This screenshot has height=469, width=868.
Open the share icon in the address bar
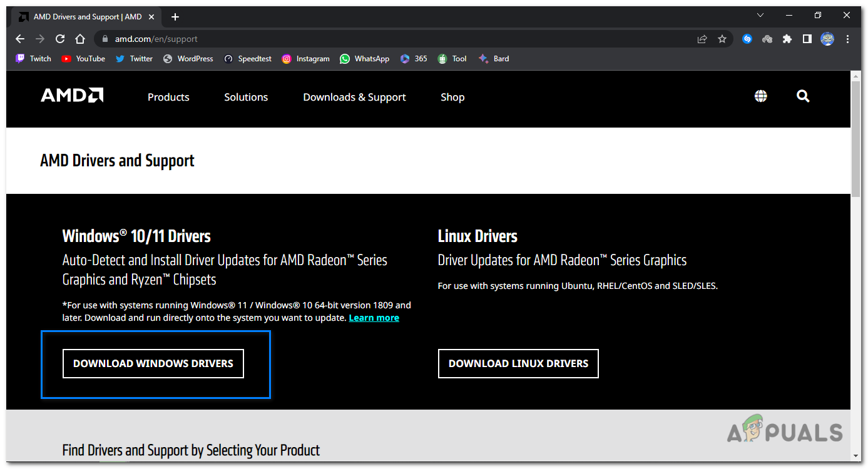click(x=702, y=38)
